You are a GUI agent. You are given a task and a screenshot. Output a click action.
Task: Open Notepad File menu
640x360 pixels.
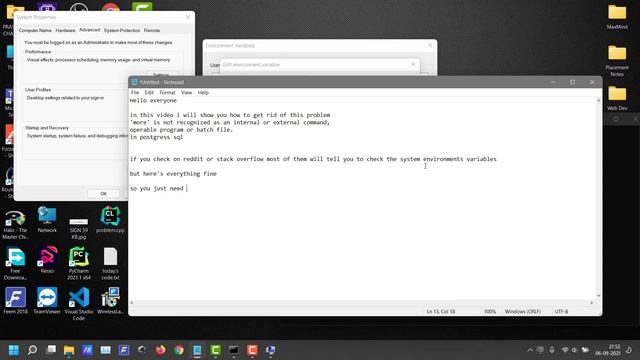click(x=135, y=93)
